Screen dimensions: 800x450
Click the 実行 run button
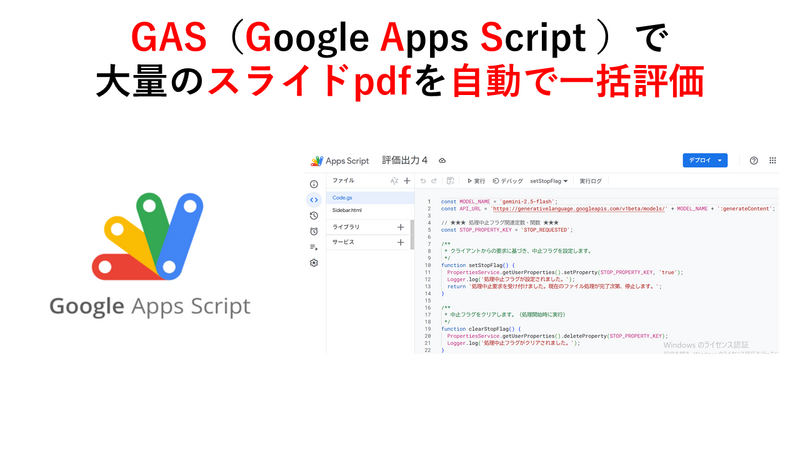(476, 181)
